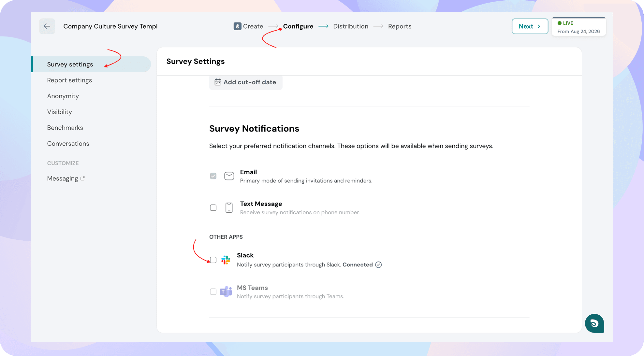
Task: Enable the Text Message notification checkbox
Action: pyautogui.click(x=213, y=207)
